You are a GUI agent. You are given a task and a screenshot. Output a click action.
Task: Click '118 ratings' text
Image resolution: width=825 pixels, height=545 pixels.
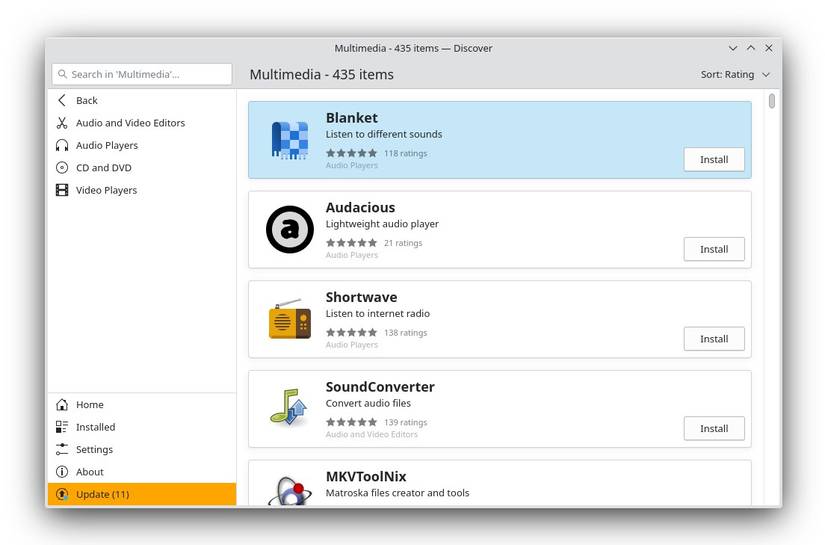coord(405,154)
